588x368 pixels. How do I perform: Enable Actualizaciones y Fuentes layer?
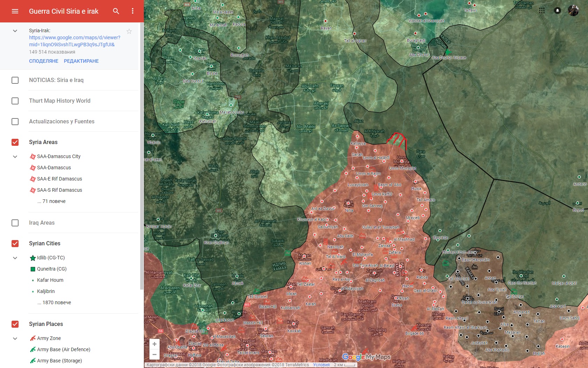pyautogui.click(x=15, y=122)
